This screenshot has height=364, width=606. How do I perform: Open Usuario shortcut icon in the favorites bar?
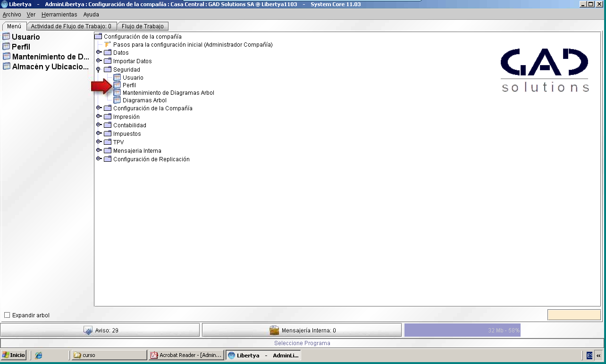pos(6,37)
